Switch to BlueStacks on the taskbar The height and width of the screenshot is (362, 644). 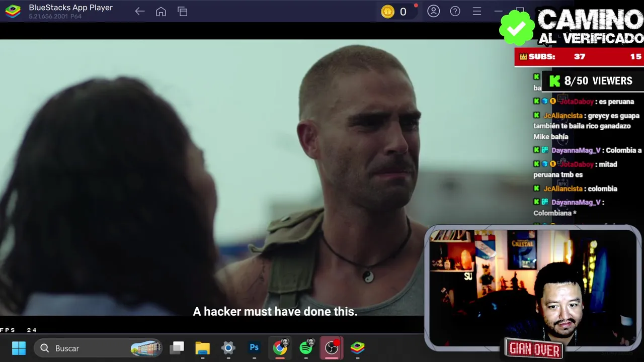358,348
